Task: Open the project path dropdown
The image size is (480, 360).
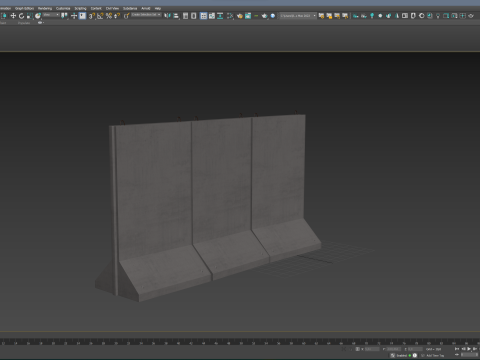Action: (x=298, y=16)
